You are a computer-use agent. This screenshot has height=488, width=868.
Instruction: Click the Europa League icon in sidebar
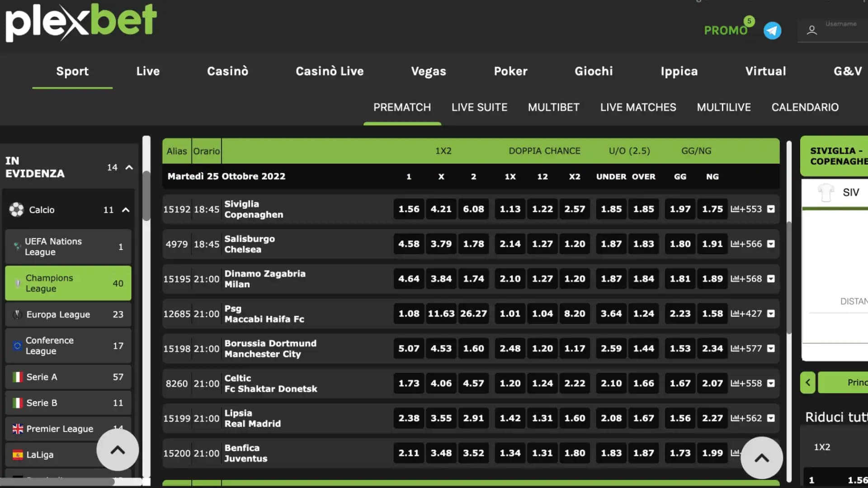point(17,314)
